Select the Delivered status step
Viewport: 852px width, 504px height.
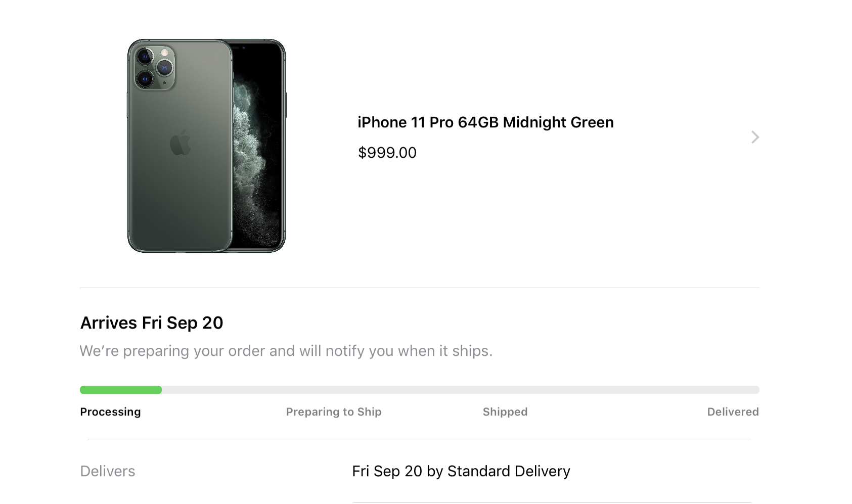[733, 412]
